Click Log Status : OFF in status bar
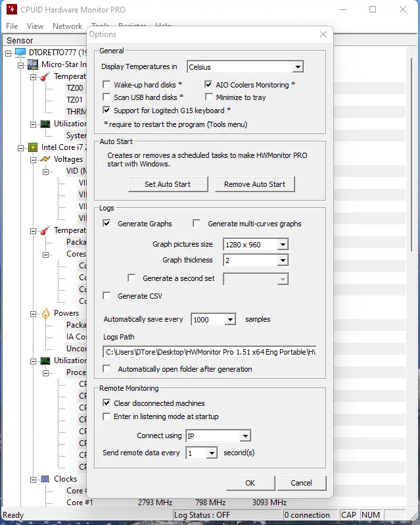 [202, 515]
